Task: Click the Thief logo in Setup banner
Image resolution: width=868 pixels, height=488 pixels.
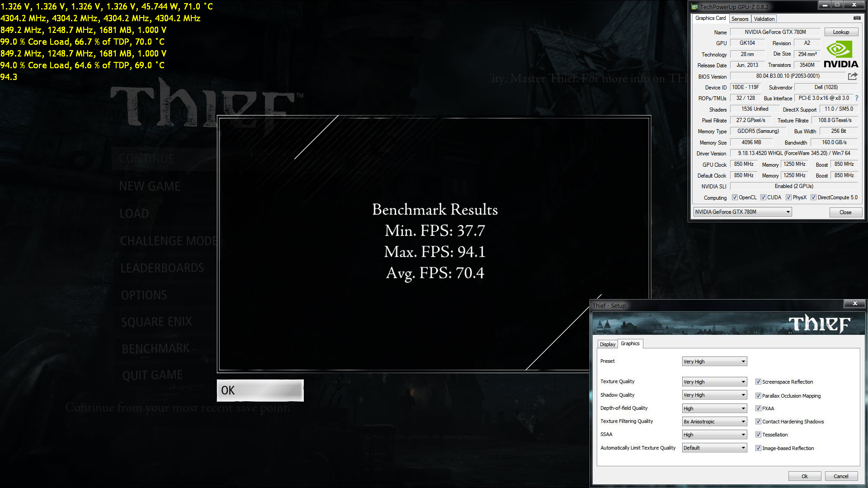Action: click(x=819, y=324)
